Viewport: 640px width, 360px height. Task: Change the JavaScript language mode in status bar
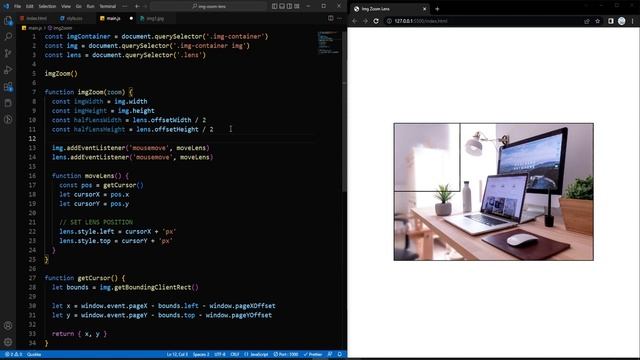click(256, 354)
